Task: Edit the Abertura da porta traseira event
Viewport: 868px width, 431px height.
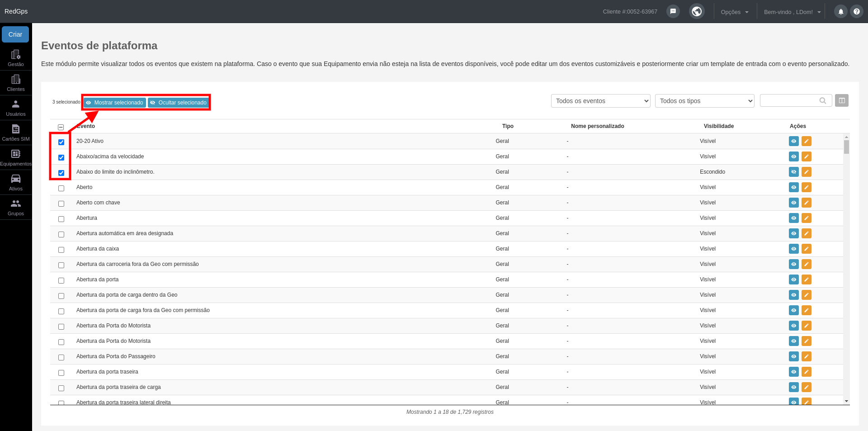Action: (x=807, y=372)
